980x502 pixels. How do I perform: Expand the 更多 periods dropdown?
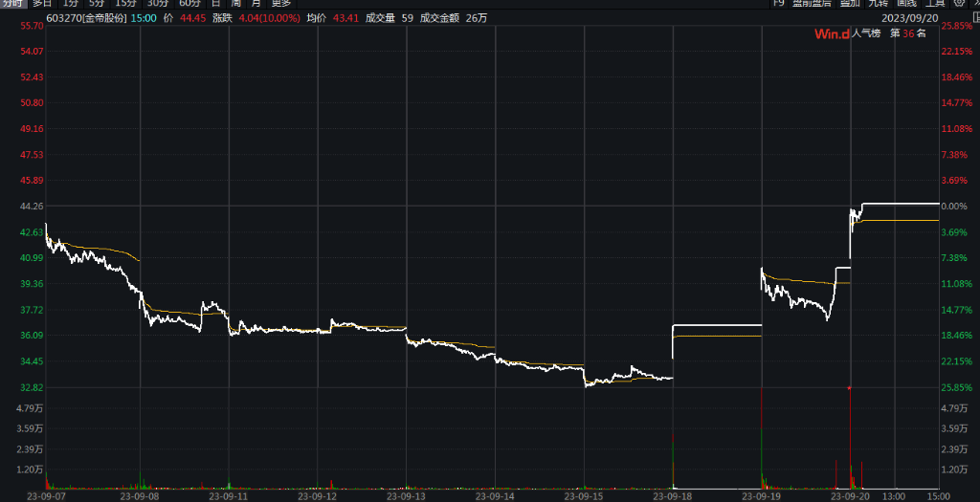(280, 4)
